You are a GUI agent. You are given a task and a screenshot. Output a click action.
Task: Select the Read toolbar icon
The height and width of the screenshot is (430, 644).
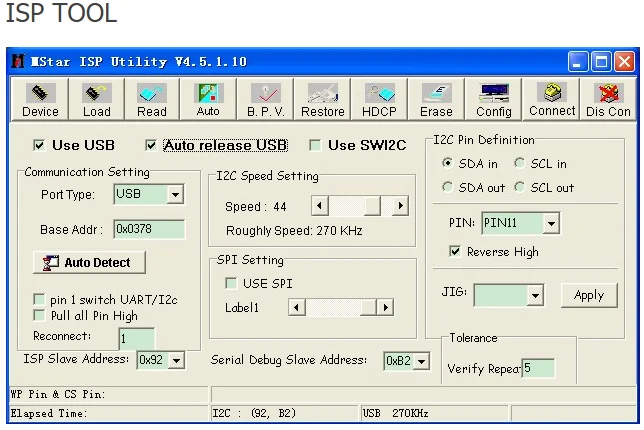(152, 99)
